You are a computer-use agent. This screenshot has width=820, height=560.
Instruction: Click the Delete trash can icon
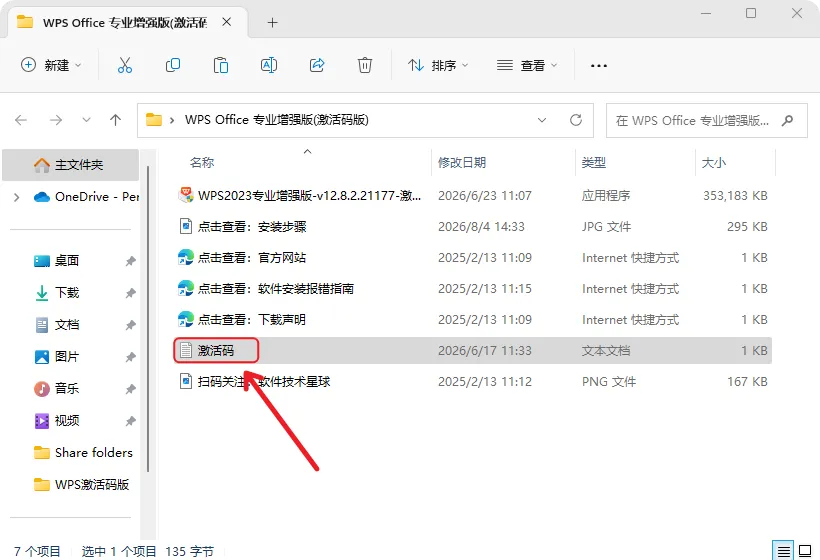coord(365,65)
